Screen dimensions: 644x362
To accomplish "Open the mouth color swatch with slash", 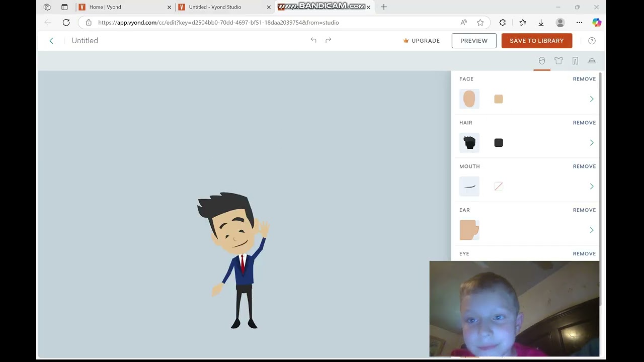I will tap(499, 187).
